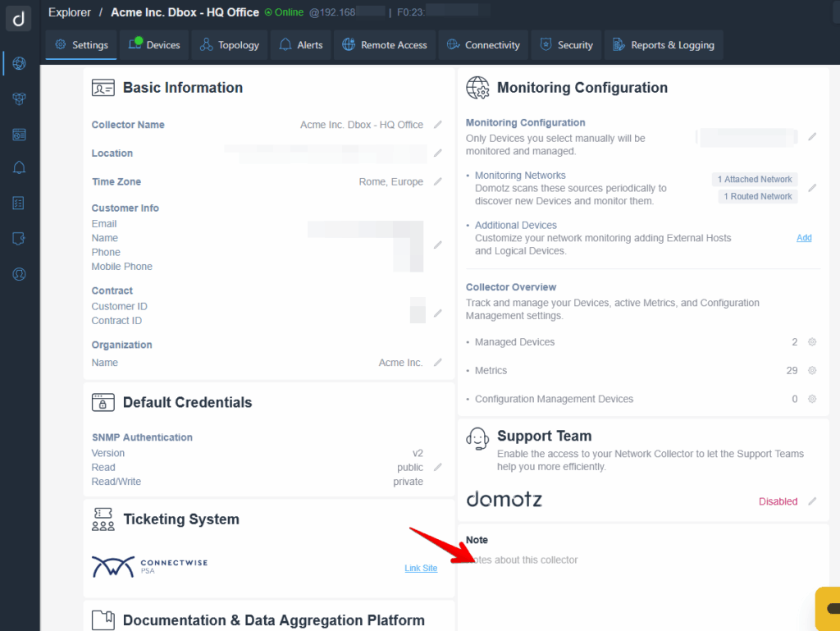
Task: Open the Reports & Logging tab
Action: click(664, 45)
